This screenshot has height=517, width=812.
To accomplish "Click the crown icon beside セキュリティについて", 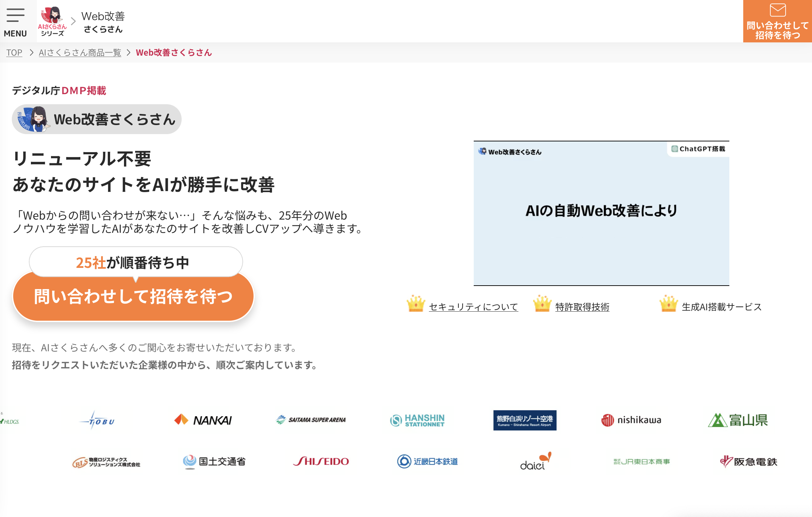I will [x=416, y=304].
